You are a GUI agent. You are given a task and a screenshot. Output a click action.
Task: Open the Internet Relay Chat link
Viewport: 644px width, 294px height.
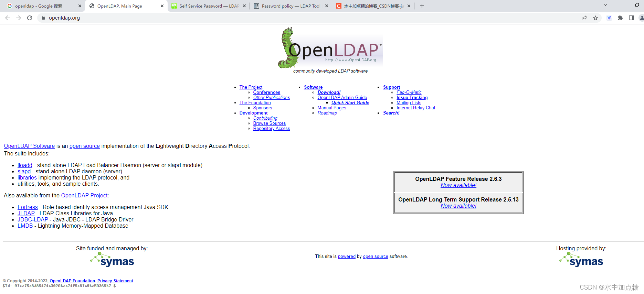coord(416,108)
